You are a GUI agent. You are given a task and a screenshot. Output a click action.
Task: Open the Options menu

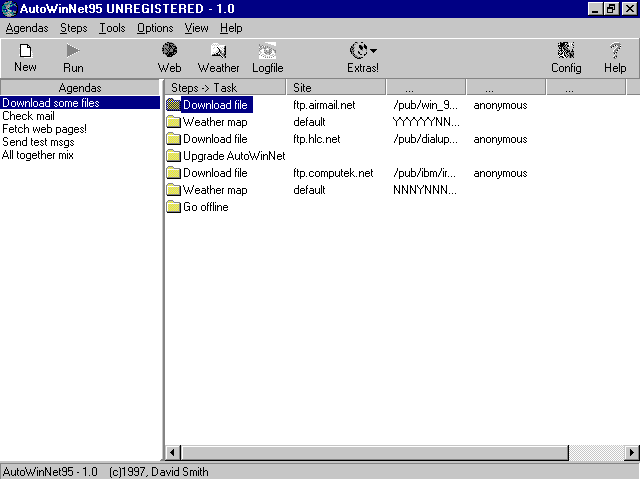155,28
